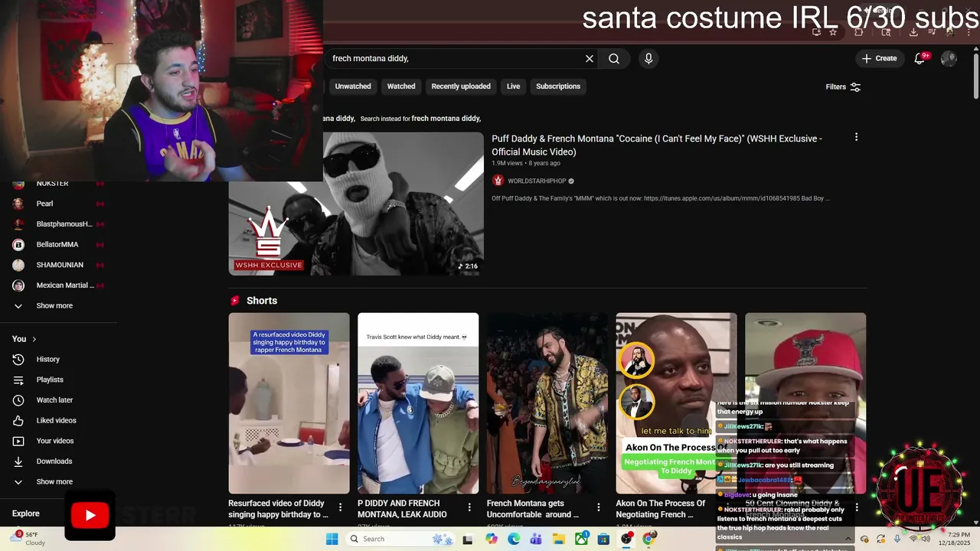Viewport: 980px width, 551px height.
Task: Open the WORLDSTARHIPHOP channel link
Action: pos(537,181)
